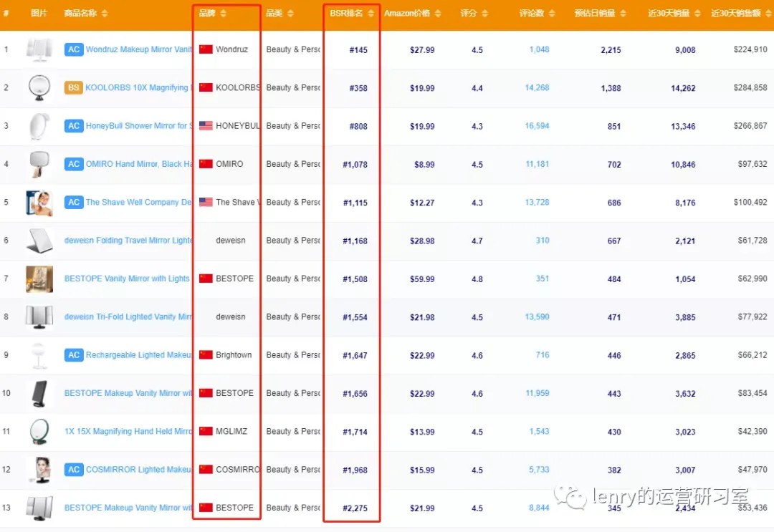Click review count 13,728
The height and width of the screenshot is (532, 774).
[537, 202]
